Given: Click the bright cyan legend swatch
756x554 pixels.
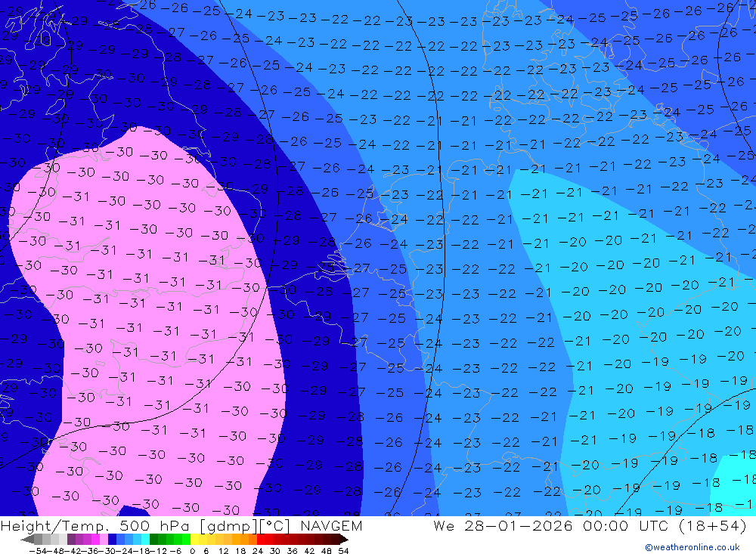Looking at the screenshot, I should coord(145,540).
